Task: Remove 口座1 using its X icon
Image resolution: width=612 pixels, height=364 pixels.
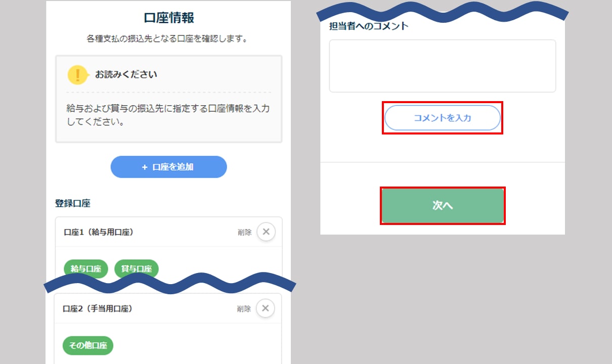Action: [266, 232]
